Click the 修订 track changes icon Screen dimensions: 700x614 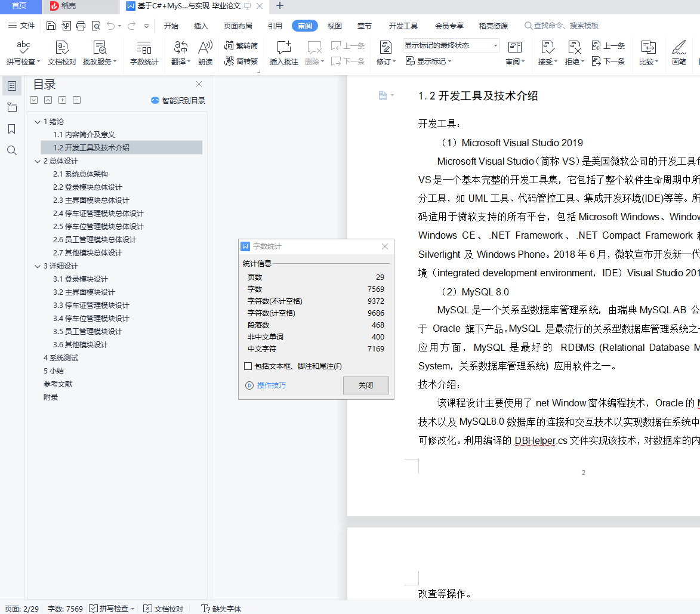coord(386,53)
